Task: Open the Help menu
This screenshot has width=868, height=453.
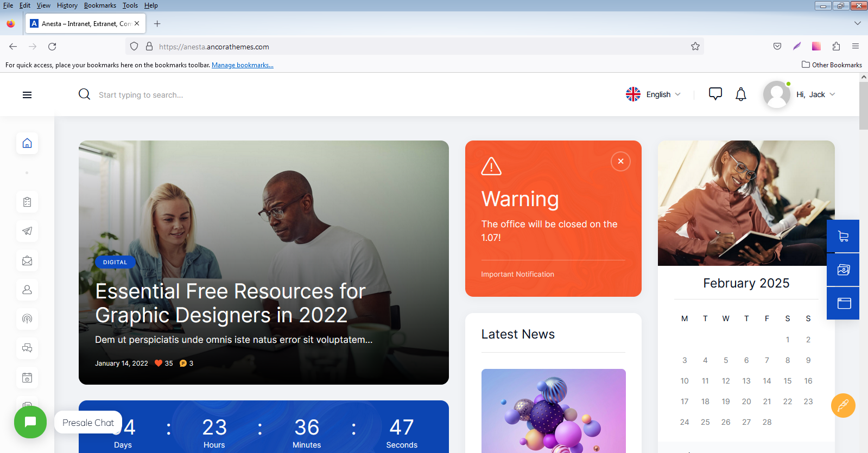Action: (151, 5)
